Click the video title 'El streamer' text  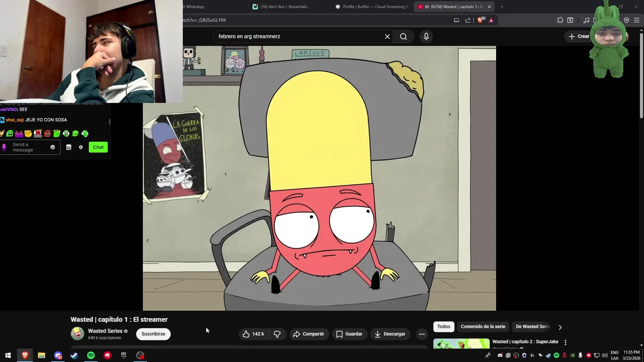(x=150, y=319)
